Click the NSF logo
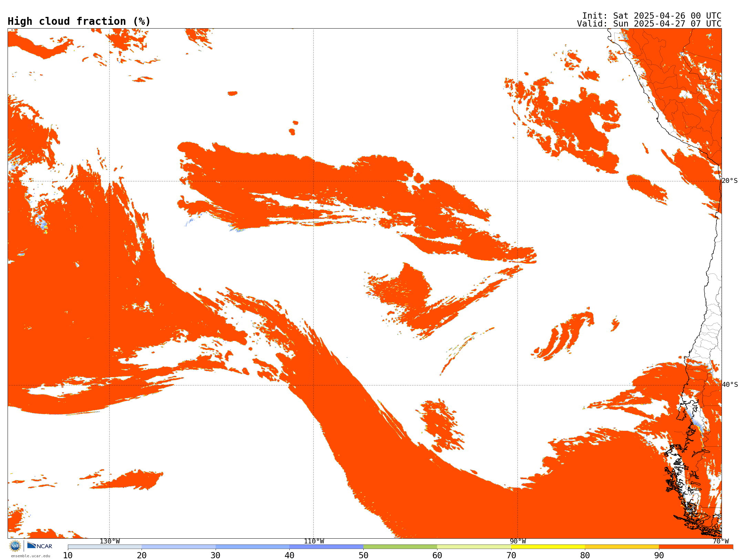This screenshot has width=744, height=560. click(15, 546)
